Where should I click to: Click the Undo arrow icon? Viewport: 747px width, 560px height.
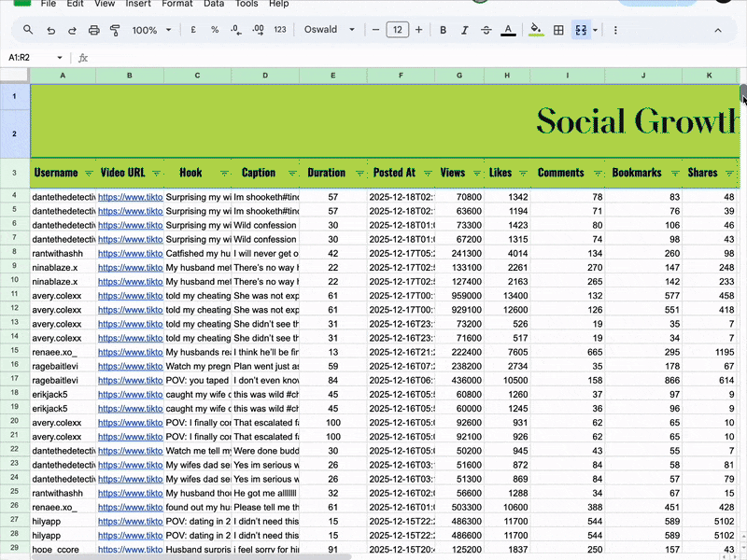click(50, 30)
